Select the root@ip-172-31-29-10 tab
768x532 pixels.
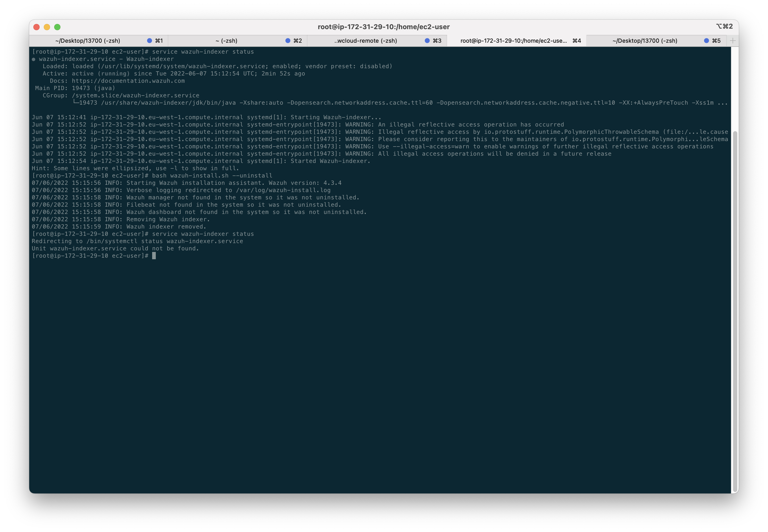(513, 41)
